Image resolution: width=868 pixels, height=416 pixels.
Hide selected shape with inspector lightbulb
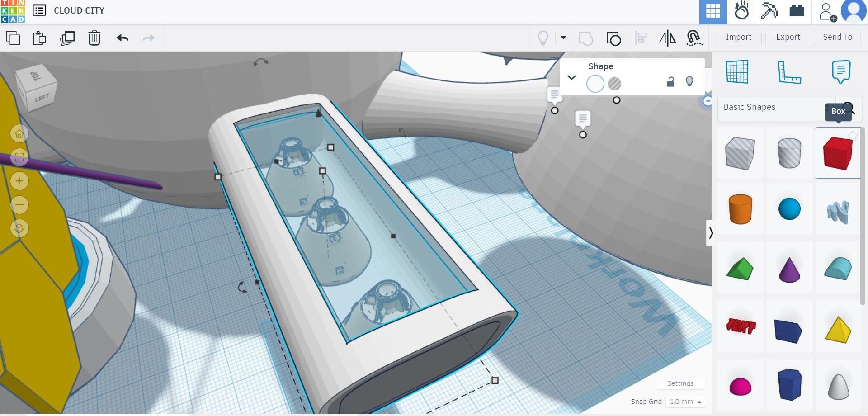coord(689,82)
